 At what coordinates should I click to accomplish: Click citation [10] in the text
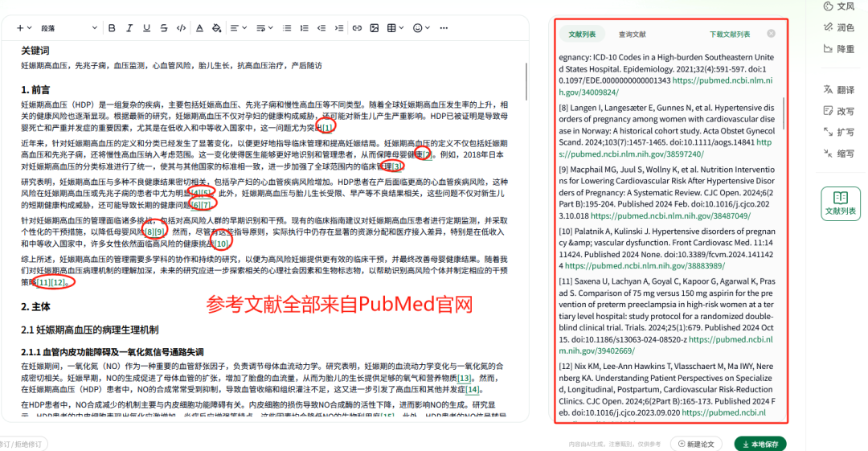coord(221,244)
